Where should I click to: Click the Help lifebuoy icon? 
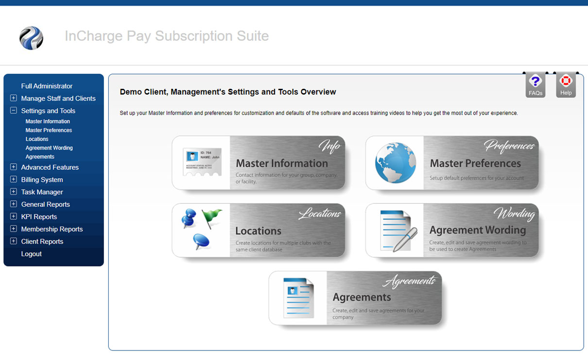tap(566, 85)
